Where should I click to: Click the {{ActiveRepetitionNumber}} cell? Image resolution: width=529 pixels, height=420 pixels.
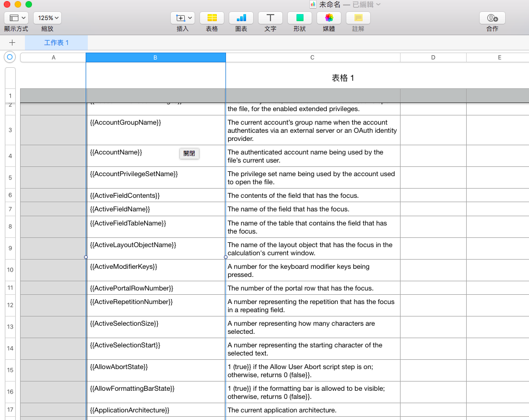pos(156,306)
